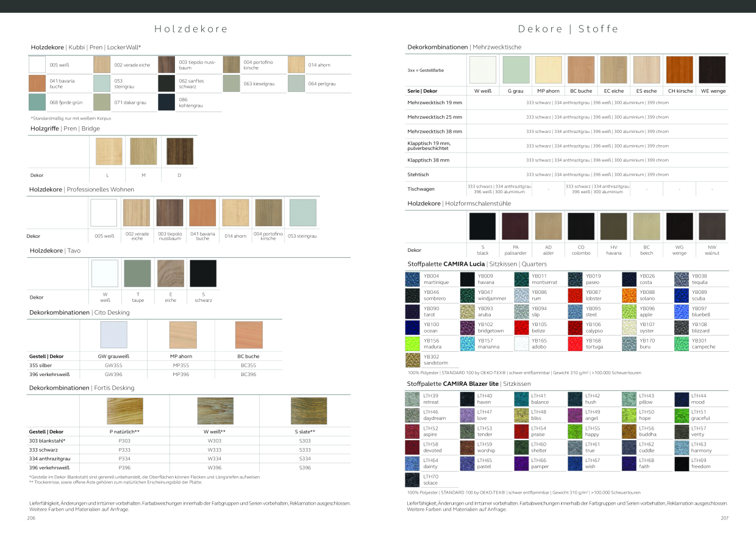Select the 005 weiß wood decor swatch
756x534 pixels.
(38, 65)
